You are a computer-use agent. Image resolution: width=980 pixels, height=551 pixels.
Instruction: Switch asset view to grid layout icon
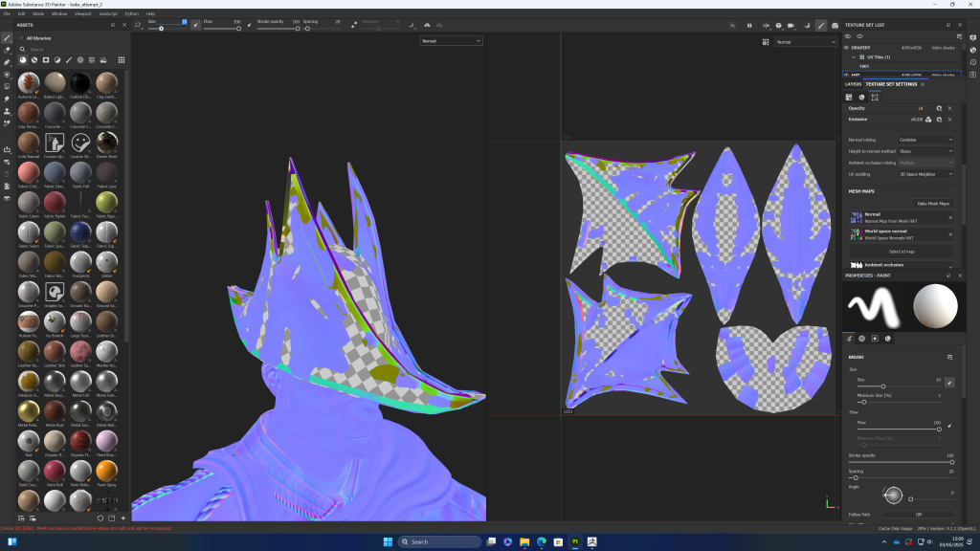pyautogui.click(x=122, y=59)
